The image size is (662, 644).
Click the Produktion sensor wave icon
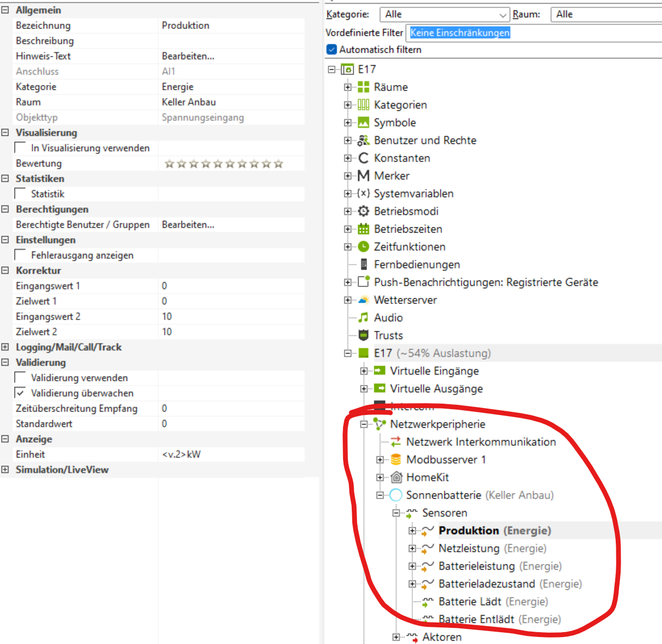428,531
